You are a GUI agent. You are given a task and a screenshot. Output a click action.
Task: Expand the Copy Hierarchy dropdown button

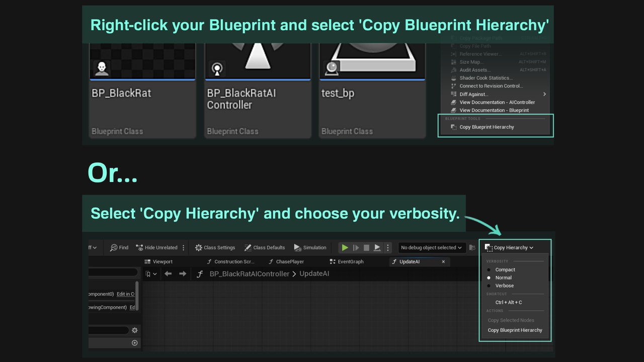pos(509,247)
